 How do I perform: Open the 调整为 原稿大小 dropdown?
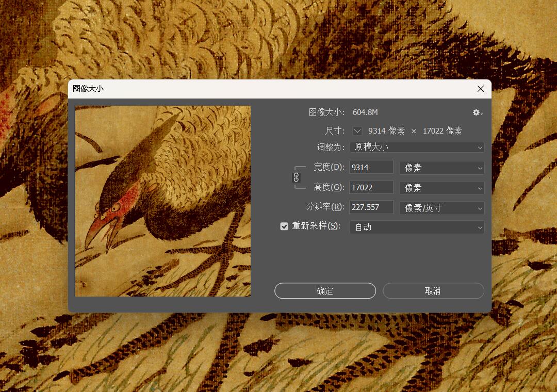pos(417,147)
